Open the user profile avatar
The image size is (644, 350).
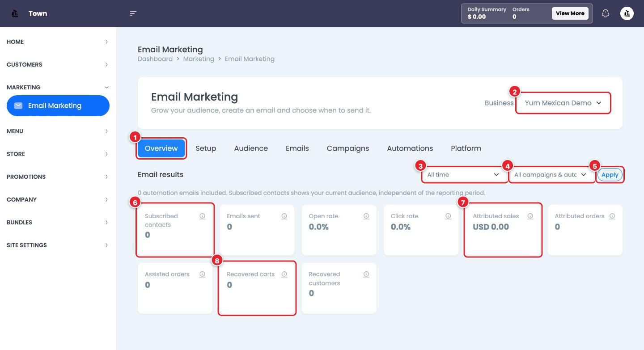click(627, 13)
